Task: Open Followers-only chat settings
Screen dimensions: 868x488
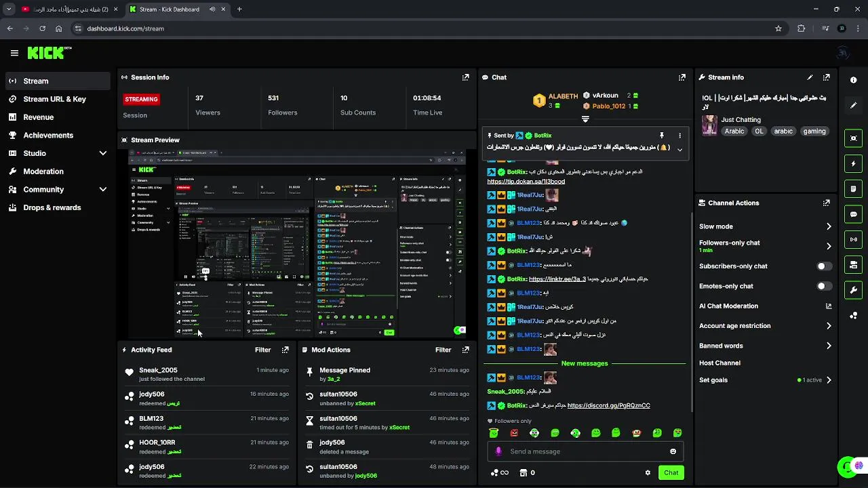Action: click(x=765, y=246)
